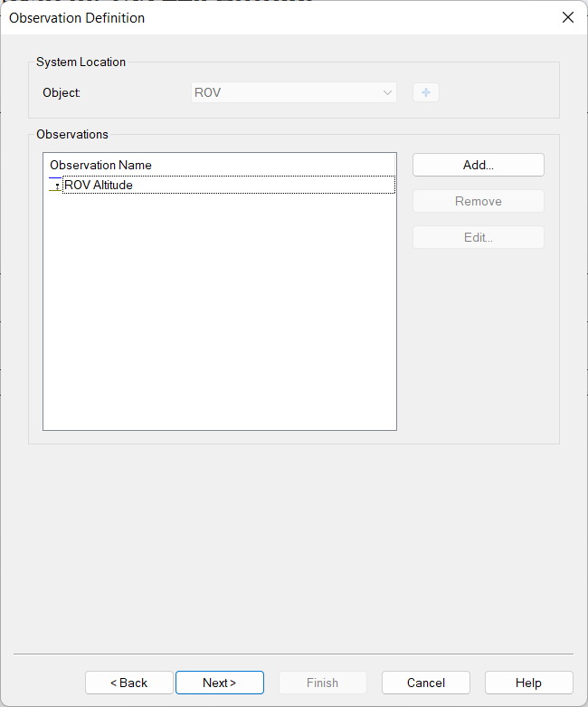Click the System Location group label

[x=81, y=62]
